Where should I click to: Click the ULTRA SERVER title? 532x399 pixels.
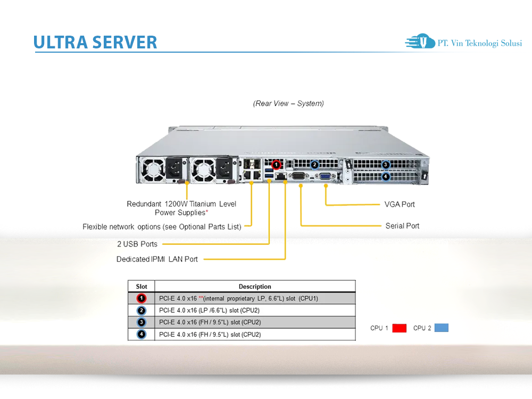point(95,43)
